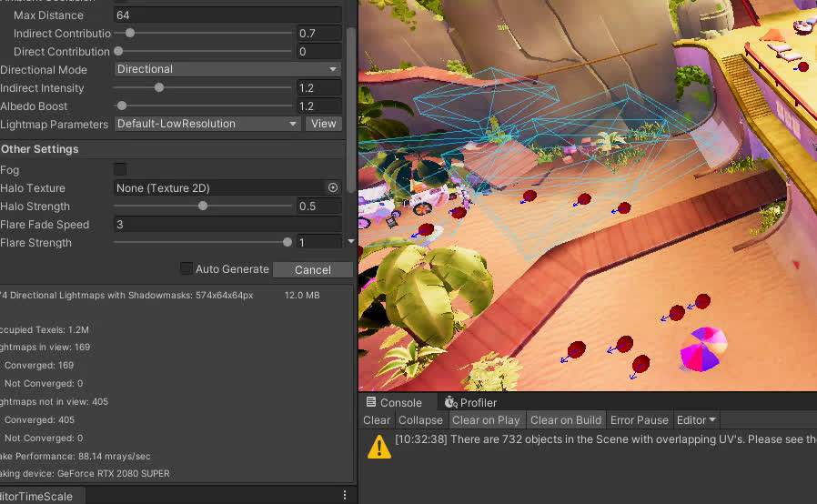This screenshot has height=504, width=817.
Task: Switch to the Profiler tab
Action: [x=470, y=402]
